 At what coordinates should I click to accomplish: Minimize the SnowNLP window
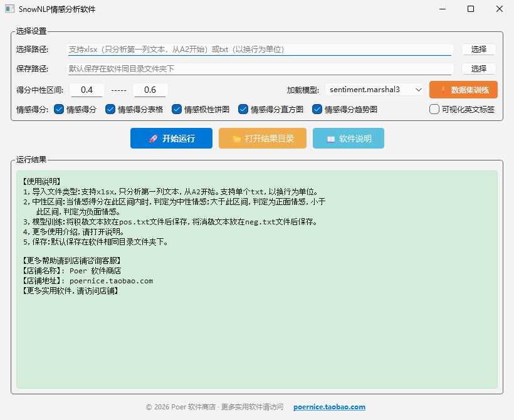[443, 9]
